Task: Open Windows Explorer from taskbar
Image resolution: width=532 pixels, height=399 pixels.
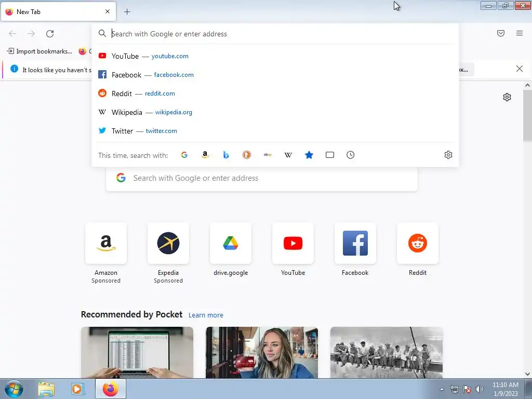Action: click(x=46, y=389)
